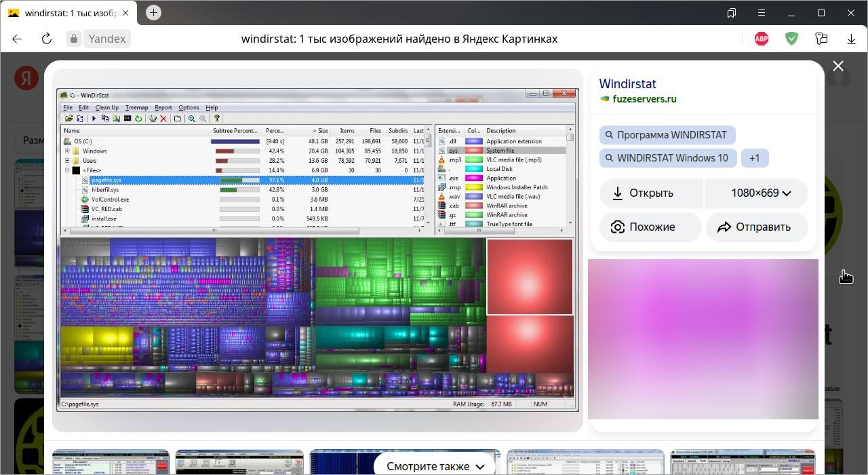Open the green shield protection extension
Viewport: 868px width, 475px height.
tap(791, 39)
